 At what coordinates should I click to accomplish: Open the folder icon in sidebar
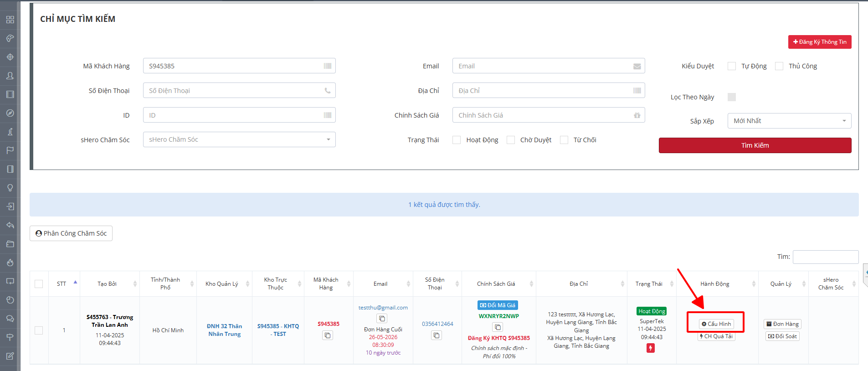[10, 244]
